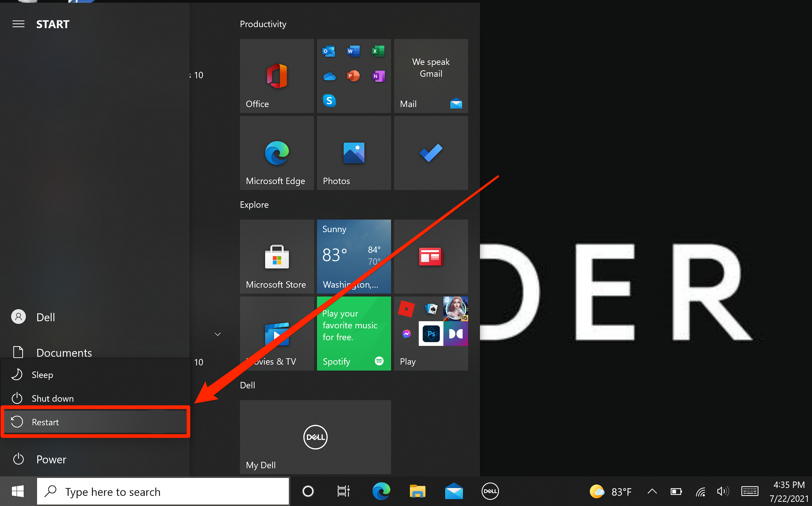This screenshot has width=812, height=506.
Task: Select Shut down from the power menu
Action: [x=95, y=398]
